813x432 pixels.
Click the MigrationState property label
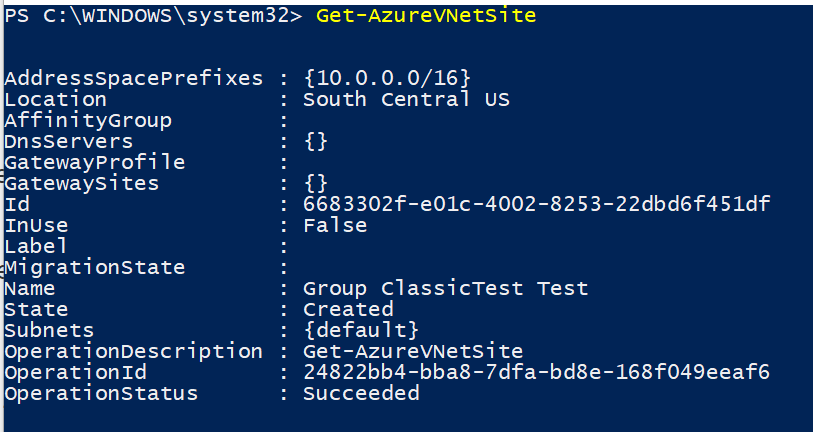94,267
